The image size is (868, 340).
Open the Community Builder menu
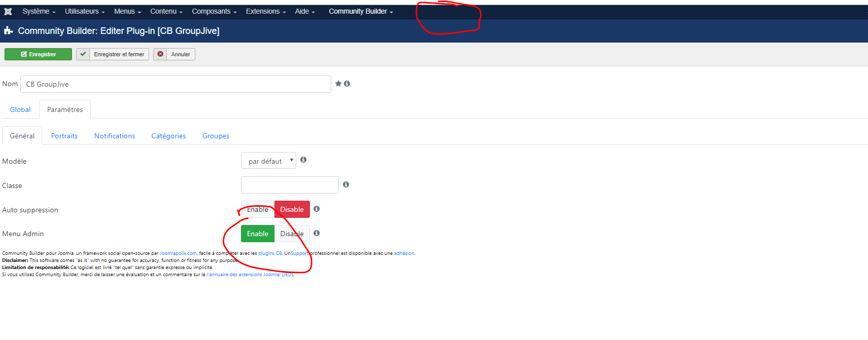(361, 11)
